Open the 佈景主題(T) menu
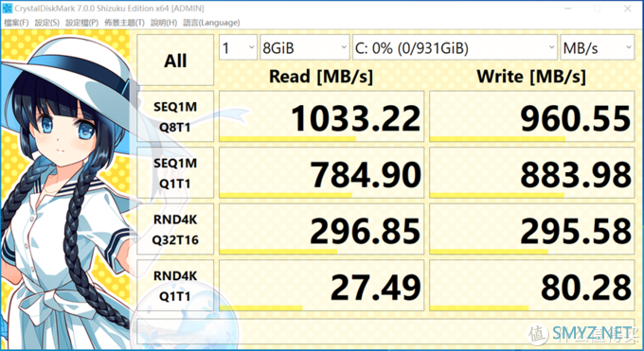 click(x=124, y=23)
